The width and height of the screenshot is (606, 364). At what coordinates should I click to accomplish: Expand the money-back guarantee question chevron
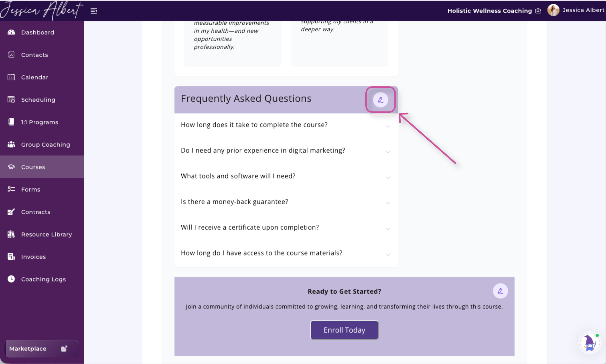[x=388, y=203]
